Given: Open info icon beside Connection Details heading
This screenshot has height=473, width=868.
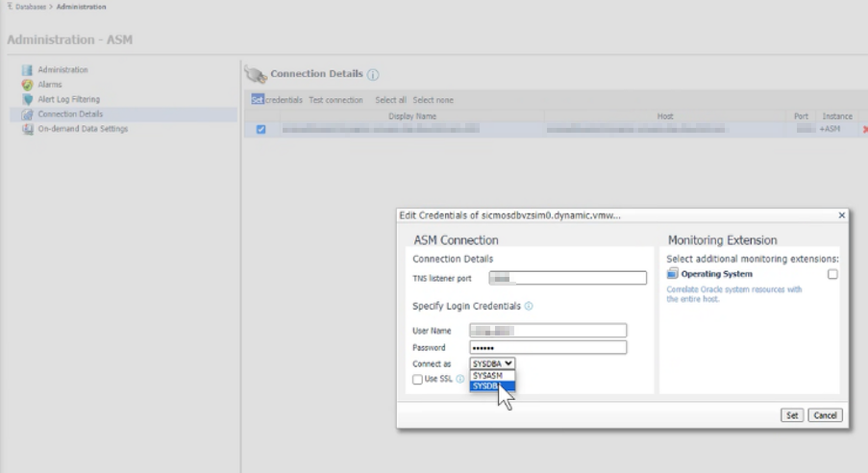Looking at the screenshot, I should [373, 74].
